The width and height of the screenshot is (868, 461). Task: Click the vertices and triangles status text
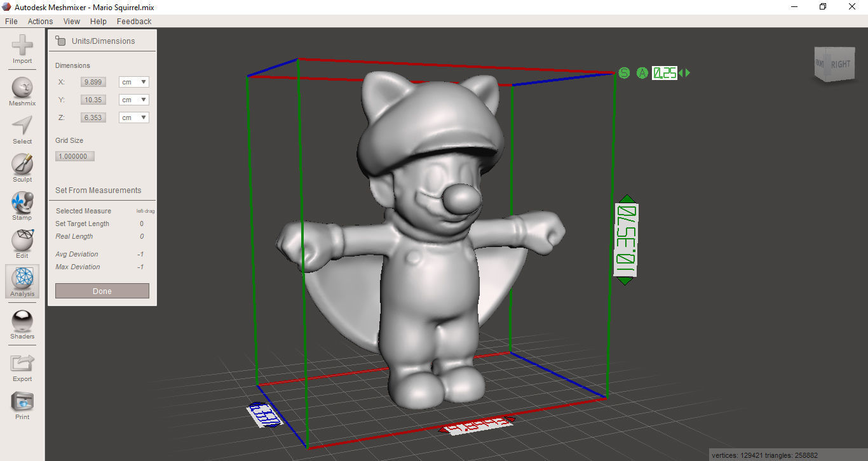click(x=764, y=455)
